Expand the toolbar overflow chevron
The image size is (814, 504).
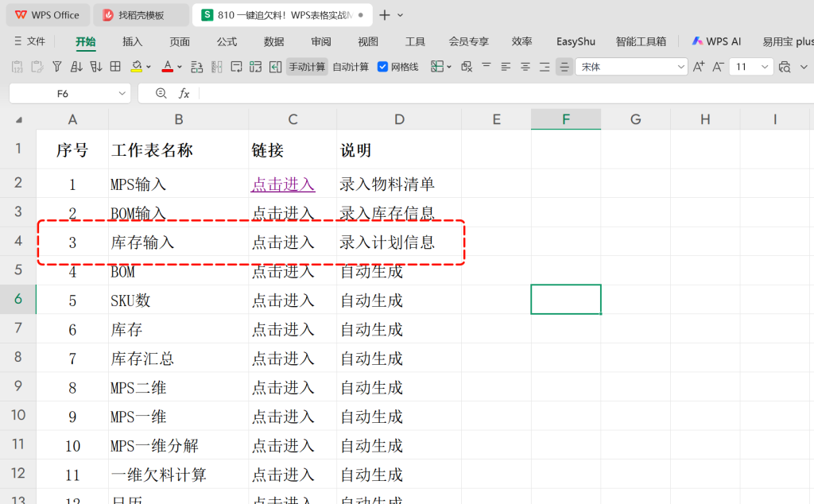coord(804,67)
